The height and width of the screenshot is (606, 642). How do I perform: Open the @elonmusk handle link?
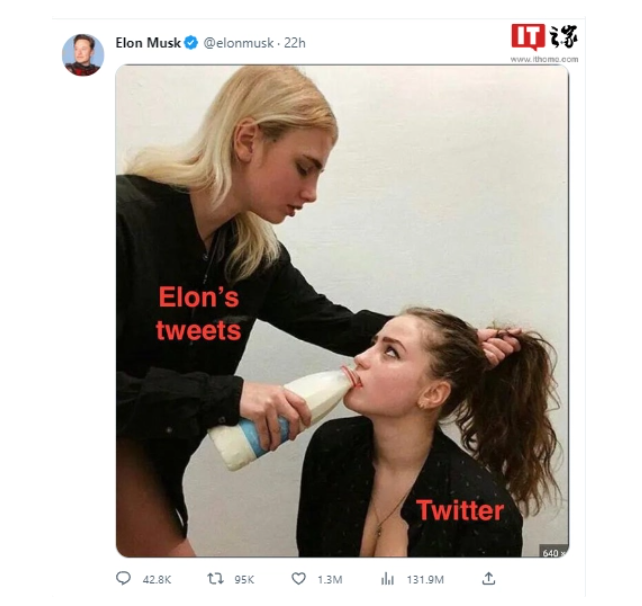click(x=239, y=43)
